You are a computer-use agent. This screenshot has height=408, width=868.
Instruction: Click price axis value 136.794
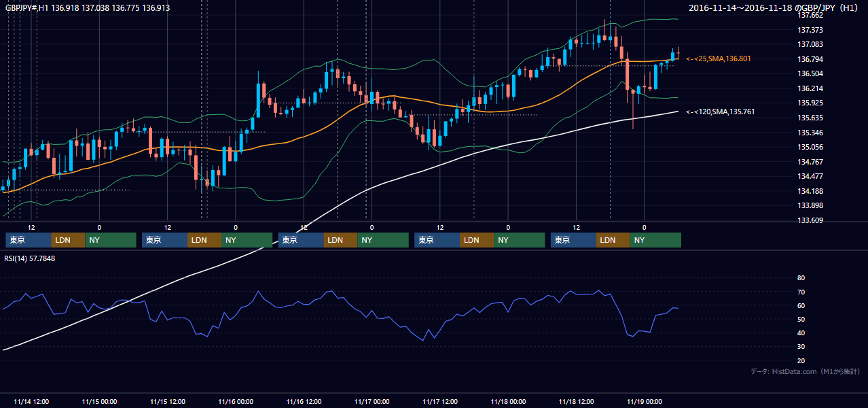(x=810, y=59)
